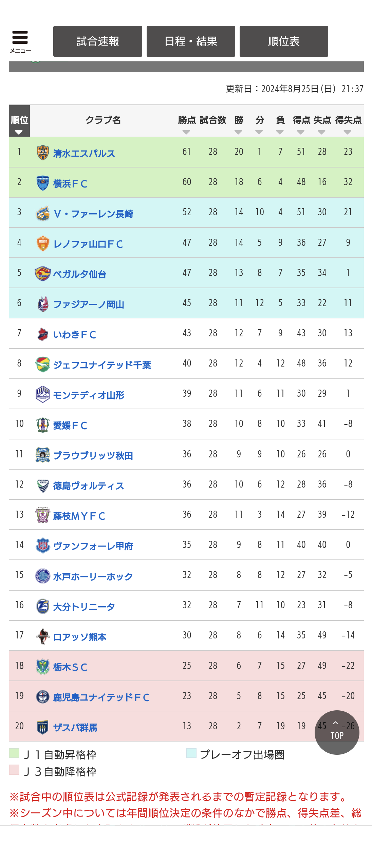Sort table by 得点 column arrow
This screenshot has height=868, width=372.
click(301, 132)
